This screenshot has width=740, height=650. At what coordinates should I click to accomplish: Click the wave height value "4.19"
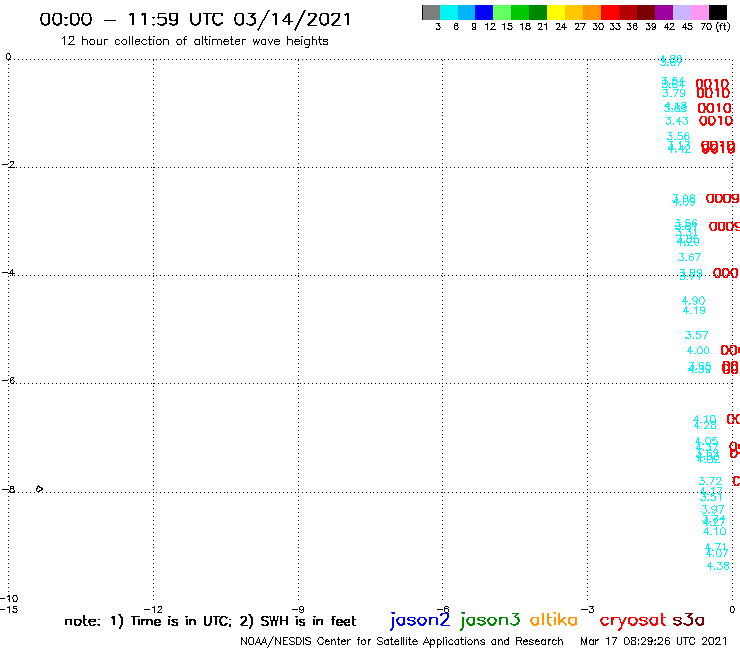[x=694, y=310]
